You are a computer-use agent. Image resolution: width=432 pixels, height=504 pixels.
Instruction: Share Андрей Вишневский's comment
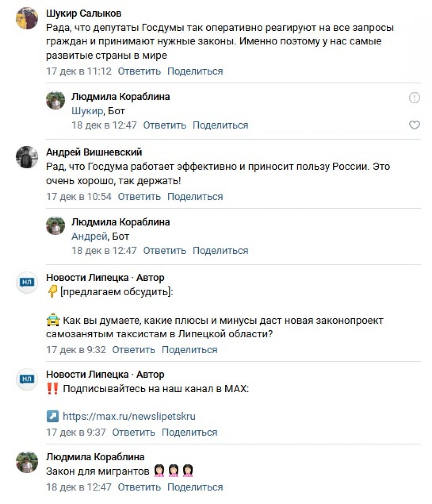pos(195,197)
